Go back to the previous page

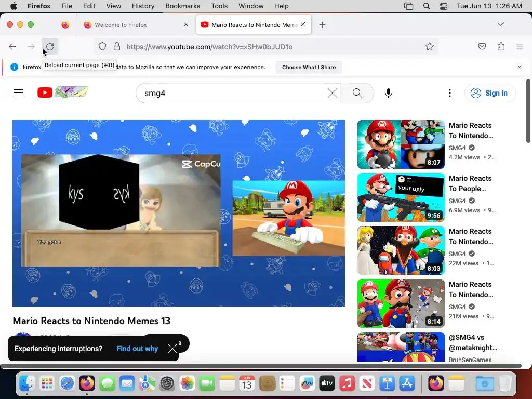(x=12, y=46)
